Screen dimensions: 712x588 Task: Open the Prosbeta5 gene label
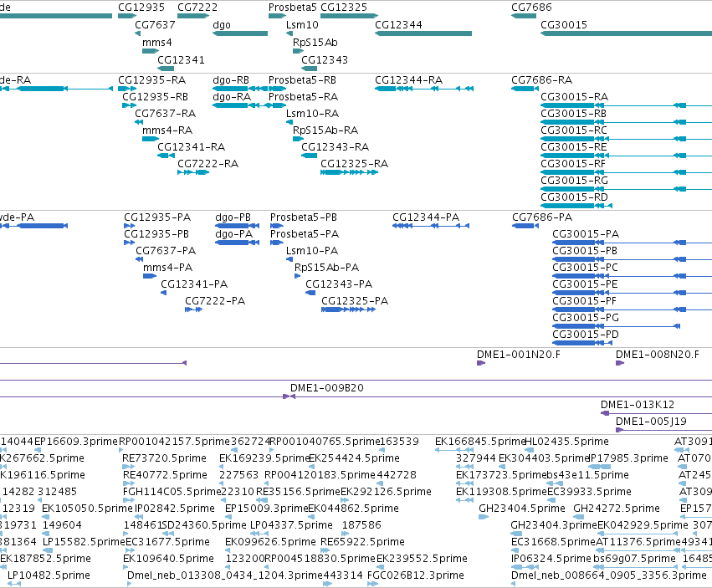[293, 8]
